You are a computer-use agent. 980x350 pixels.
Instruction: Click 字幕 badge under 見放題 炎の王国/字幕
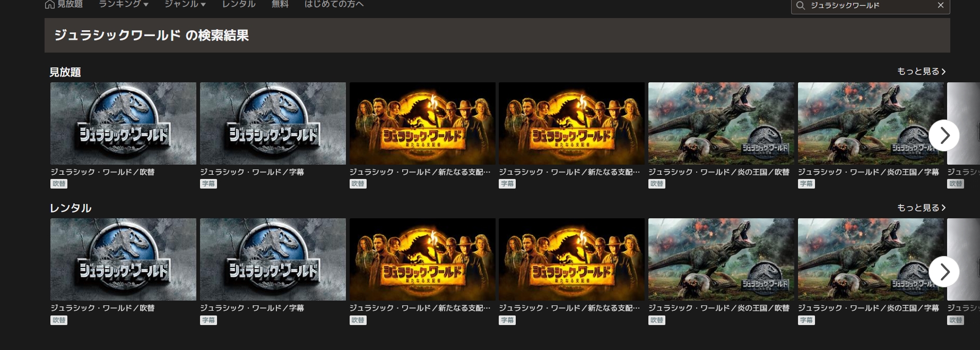pos(806,184)
